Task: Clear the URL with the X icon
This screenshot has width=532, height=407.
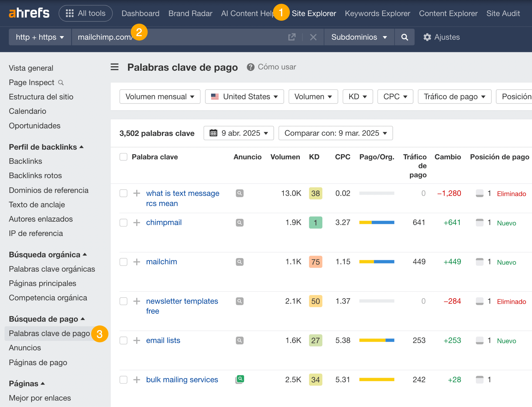Action: 313,37
